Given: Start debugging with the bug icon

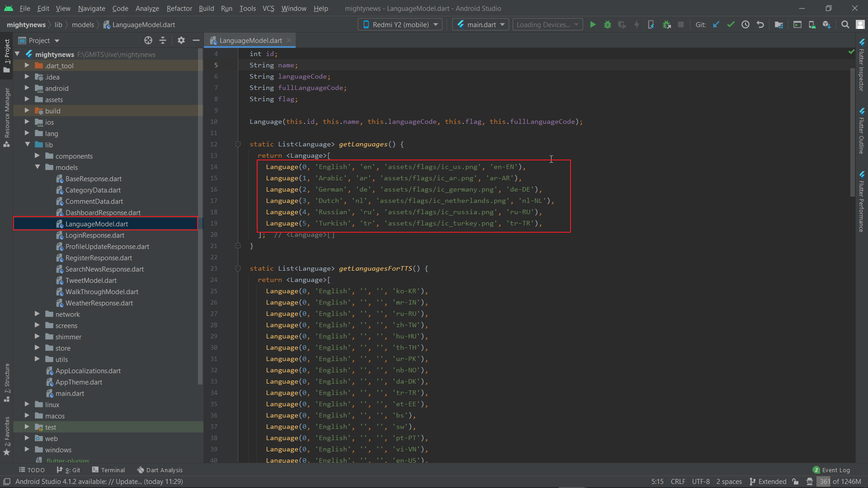Looking at the screenshot, I should 608,25.
